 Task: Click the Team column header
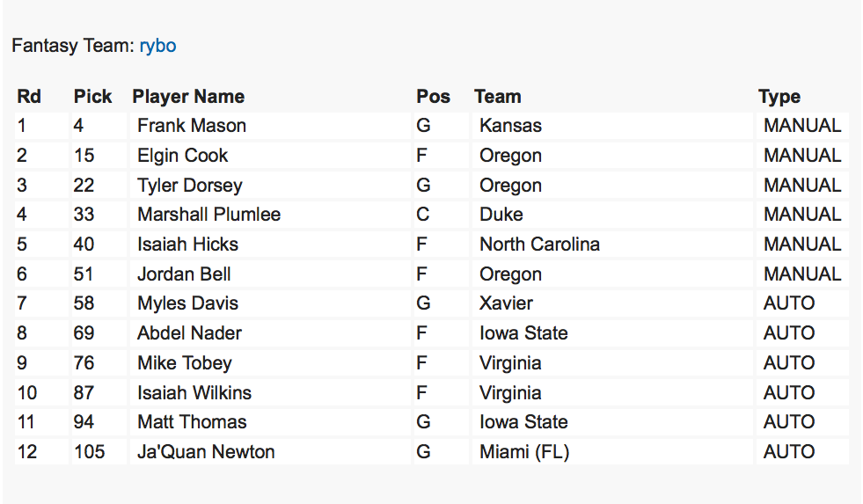click(x=497, y=97)
